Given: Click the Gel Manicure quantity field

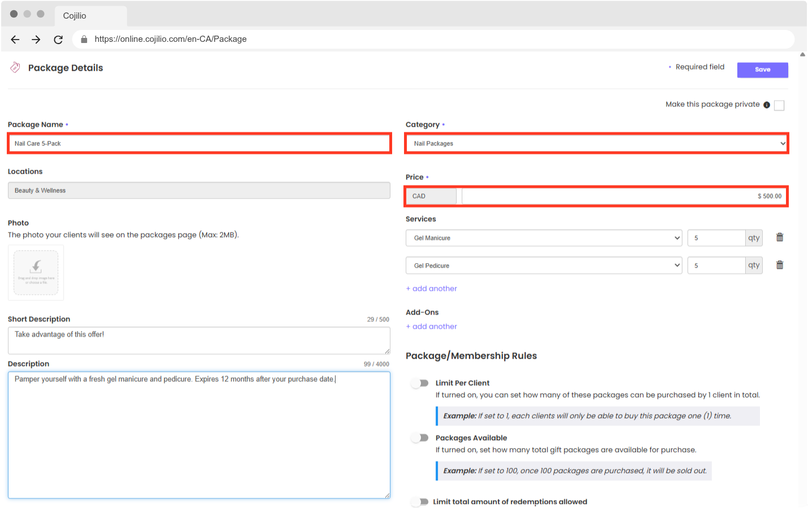Looking at the screenshot, I should 716,238.
